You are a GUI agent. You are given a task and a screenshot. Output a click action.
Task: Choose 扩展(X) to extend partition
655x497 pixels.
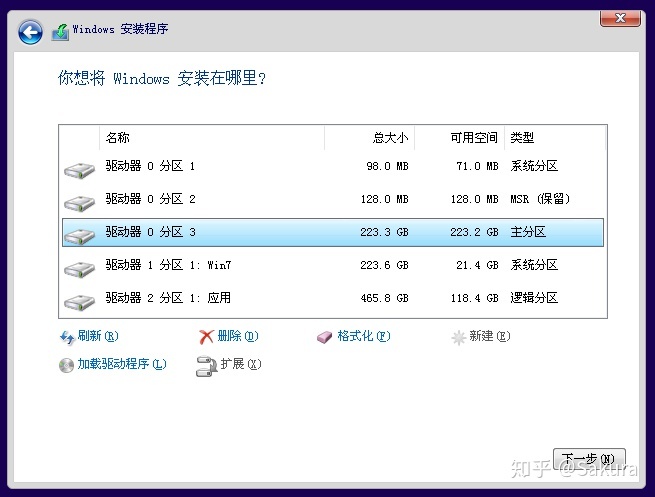point(241,364)
